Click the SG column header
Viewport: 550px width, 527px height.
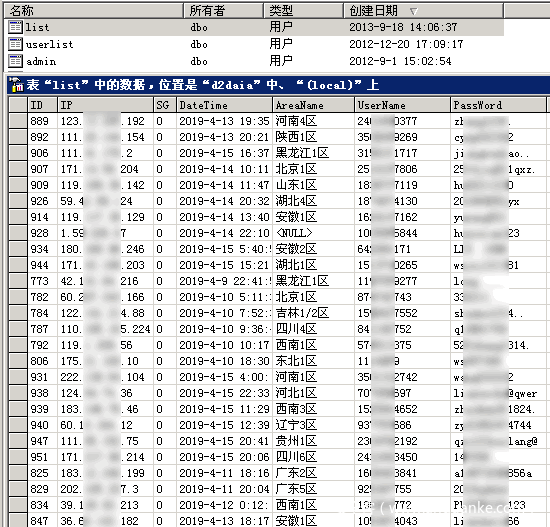point(165,105)
